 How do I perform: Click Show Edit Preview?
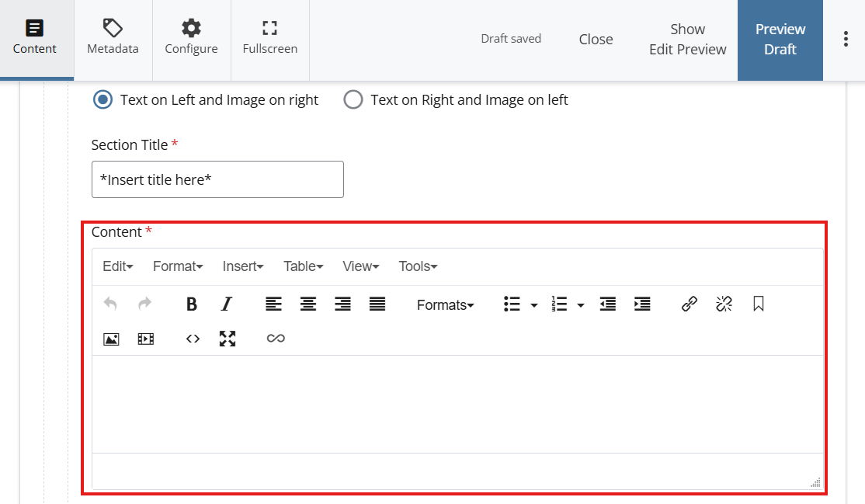pos(687,40)
